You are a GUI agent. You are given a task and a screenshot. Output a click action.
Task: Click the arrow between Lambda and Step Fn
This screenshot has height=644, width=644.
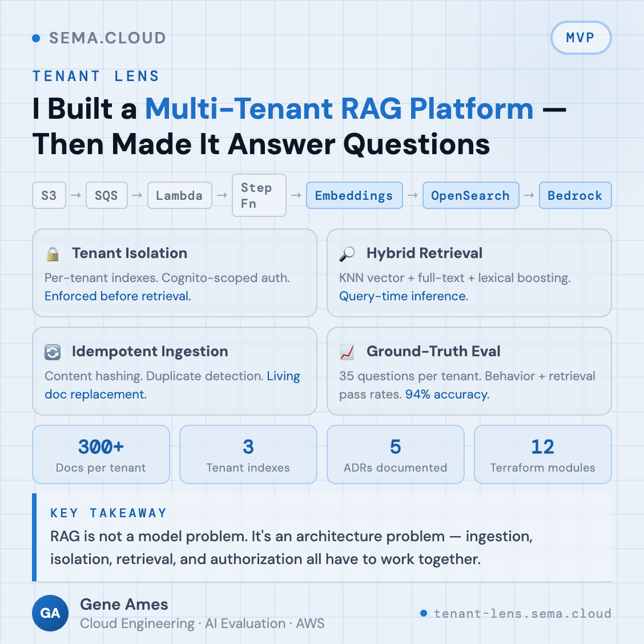click(222, 195)
